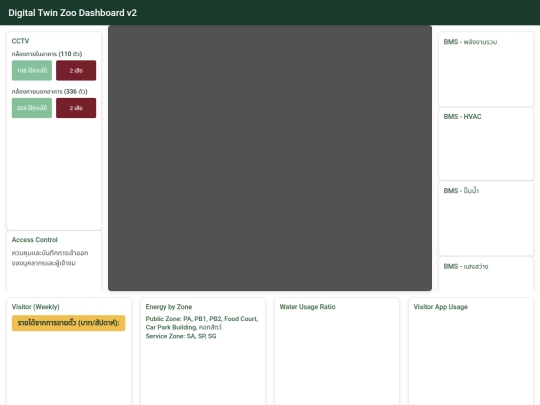The height and width of the screenshot is (405, 540).
Task: Select the outdoor cameras (336) label
Action: (x=50, y=91)
